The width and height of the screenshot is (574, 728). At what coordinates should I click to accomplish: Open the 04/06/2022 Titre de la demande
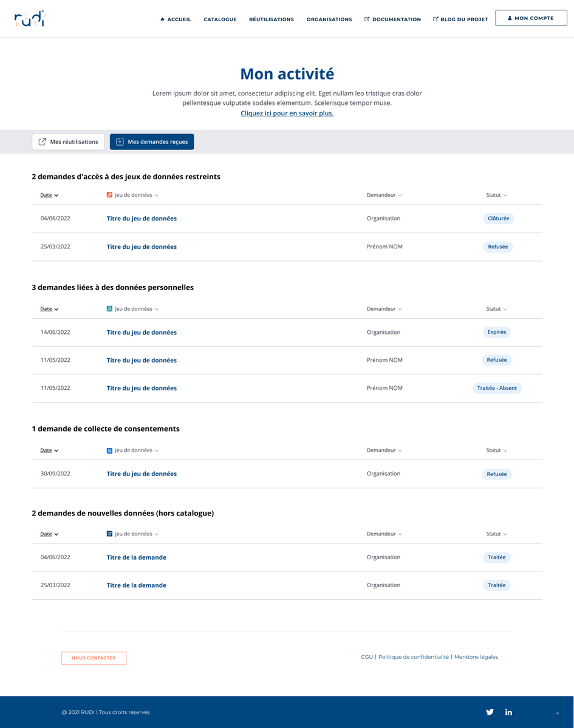click(x=137, y=557)
